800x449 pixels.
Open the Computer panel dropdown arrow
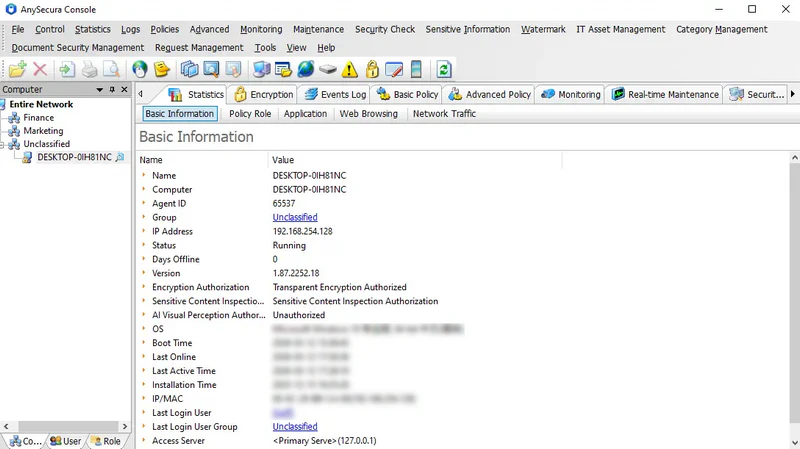[99, 90]
